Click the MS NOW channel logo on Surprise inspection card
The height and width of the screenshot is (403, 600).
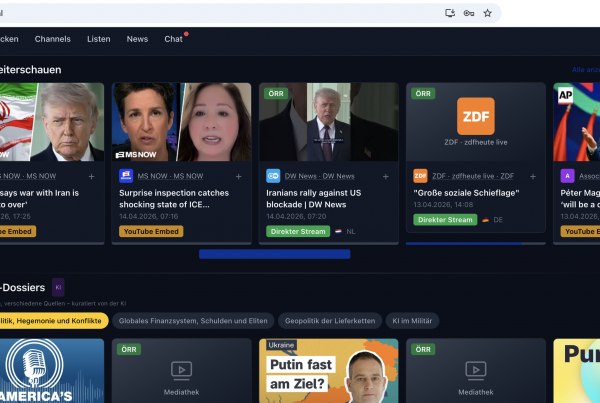pyautogui.click(x=126, y=176)
